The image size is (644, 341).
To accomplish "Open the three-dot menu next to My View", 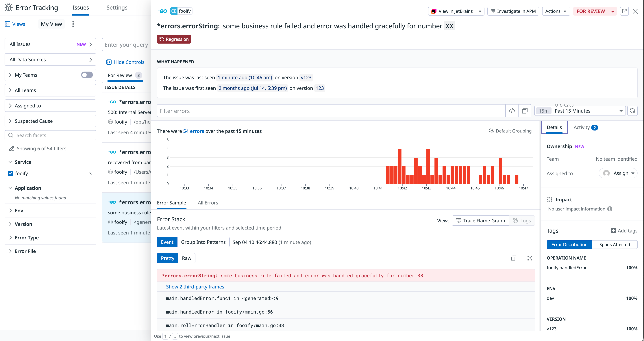I will 73,24.
